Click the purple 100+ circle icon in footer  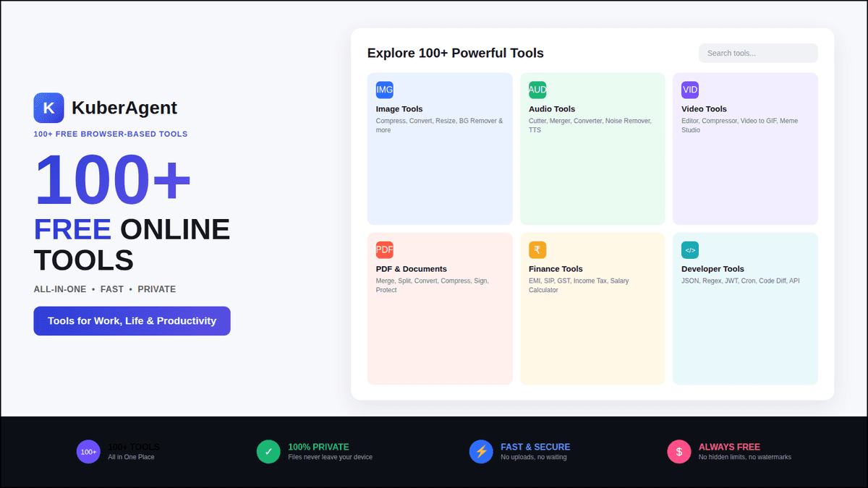(88, 452)
